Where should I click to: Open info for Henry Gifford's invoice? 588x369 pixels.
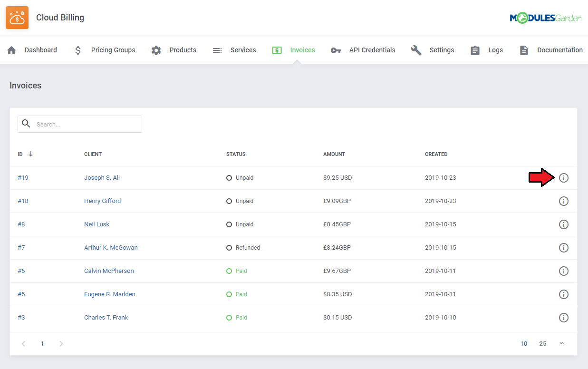click(564, 201)
